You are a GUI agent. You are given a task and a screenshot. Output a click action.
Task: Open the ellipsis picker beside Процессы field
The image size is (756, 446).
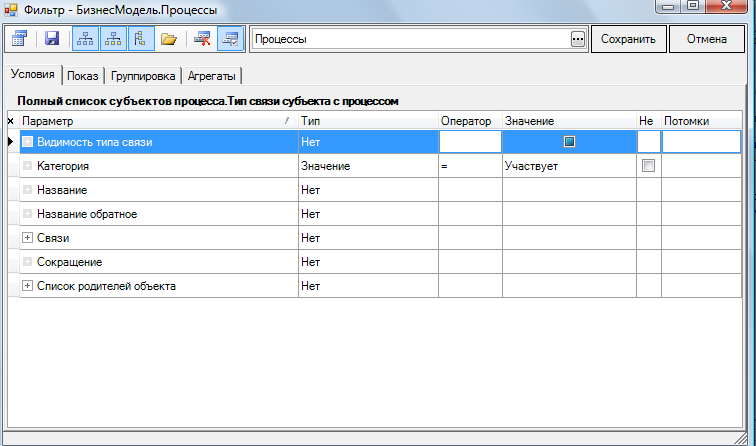click(577, 39)
